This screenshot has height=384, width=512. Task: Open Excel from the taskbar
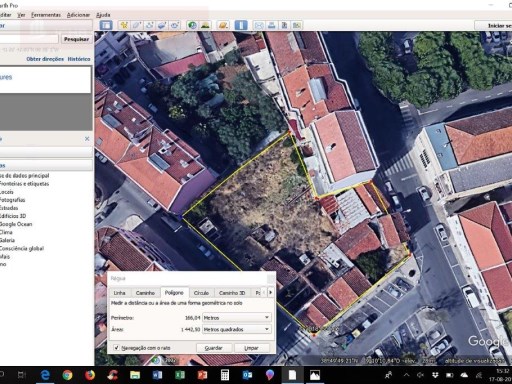(x=180, y=375)
